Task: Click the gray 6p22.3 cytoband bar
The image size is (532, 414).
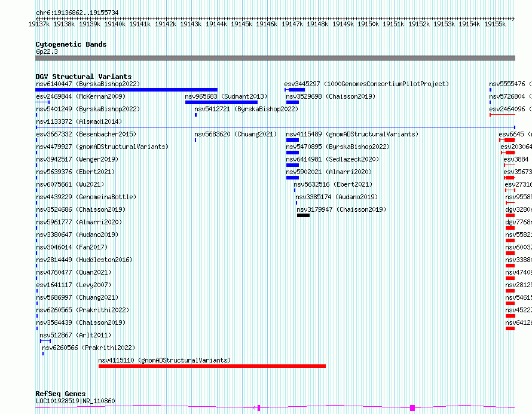Action: [x=275, y=58]
